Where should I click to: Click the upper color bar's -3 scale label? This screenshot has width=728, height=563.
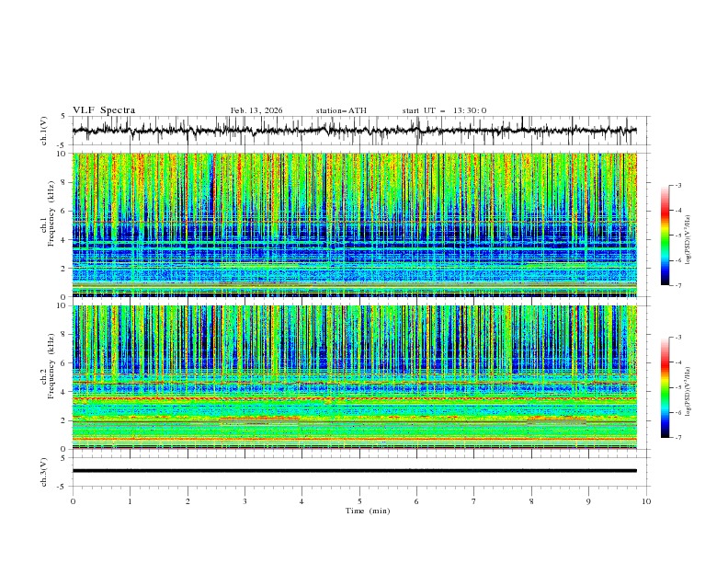point(678,186)
